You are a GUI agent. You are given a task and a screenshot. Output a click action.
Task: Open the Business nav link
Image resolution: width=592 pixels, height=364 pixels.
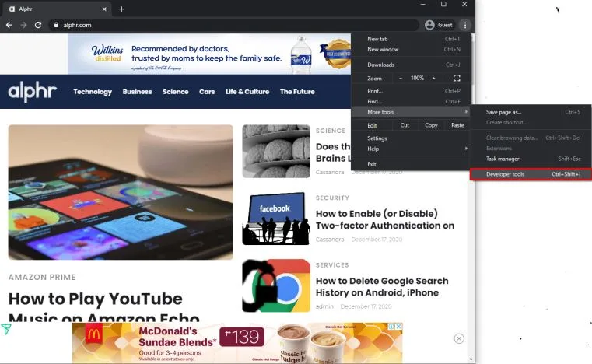click(x=138, y=92)
